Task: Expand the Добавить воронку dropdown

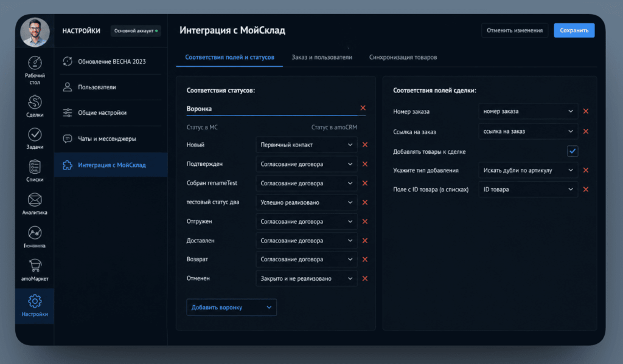Action: point(231,307)
